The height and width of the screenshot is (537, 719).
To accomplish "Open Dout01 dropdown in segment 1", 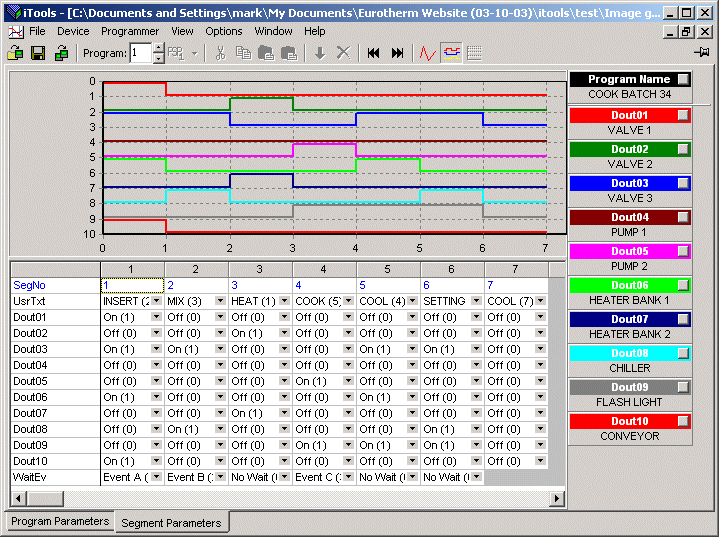I will tap(156, 317).
